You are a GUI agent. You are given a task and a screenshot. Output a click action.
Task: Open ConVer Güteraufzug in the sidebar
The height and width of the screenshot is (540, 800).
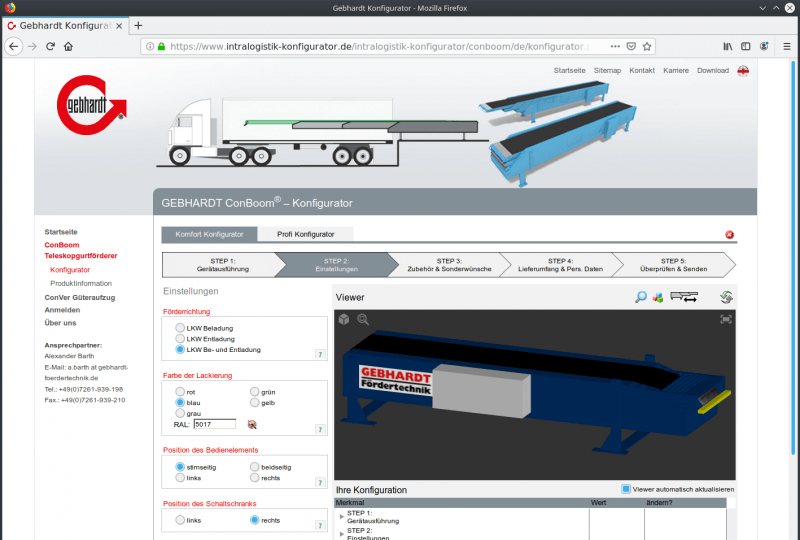[x=80, y=297]
